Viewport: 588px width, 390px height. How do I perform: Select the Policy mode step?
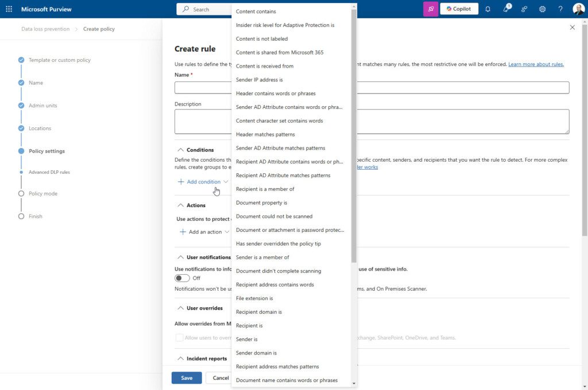point(42,194)
